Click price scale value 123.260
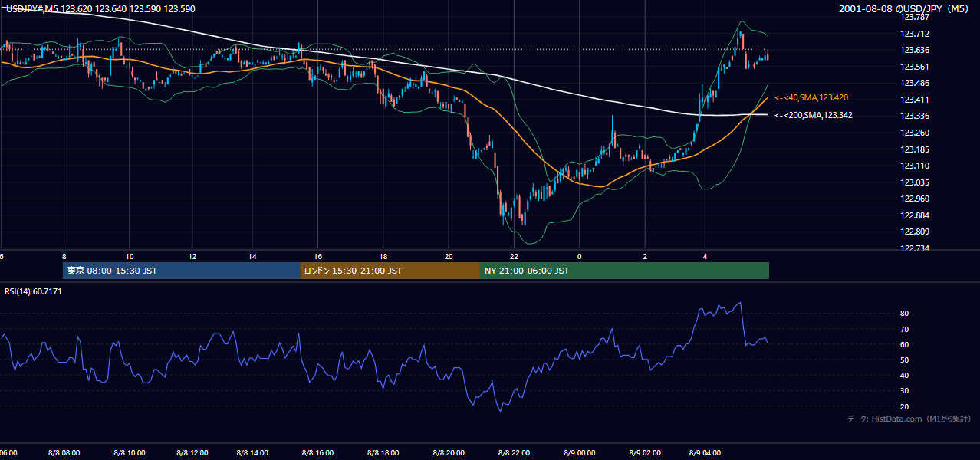 [x=914, y=133]
